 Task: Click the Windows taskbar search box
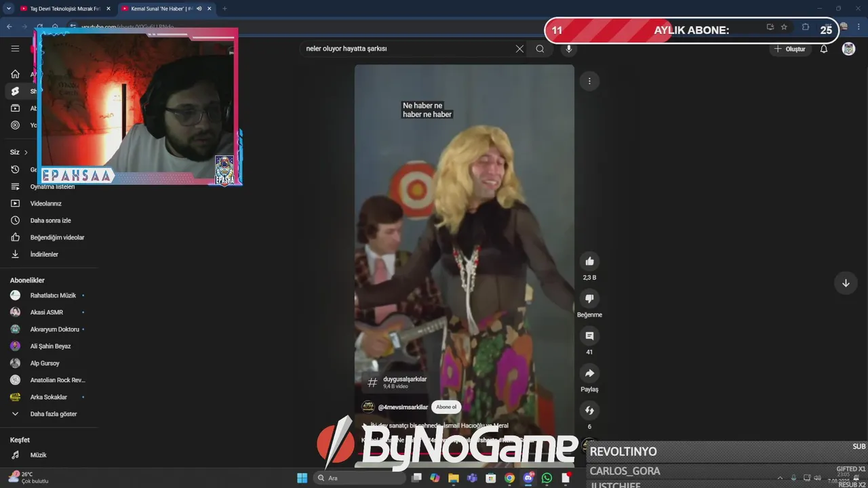359,478
